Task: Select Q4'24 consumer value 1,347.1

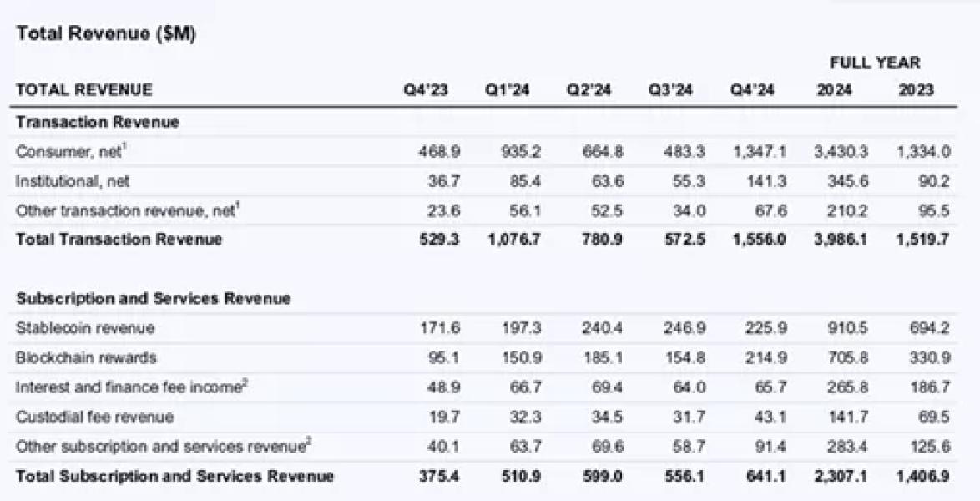Action: (759, 152)
